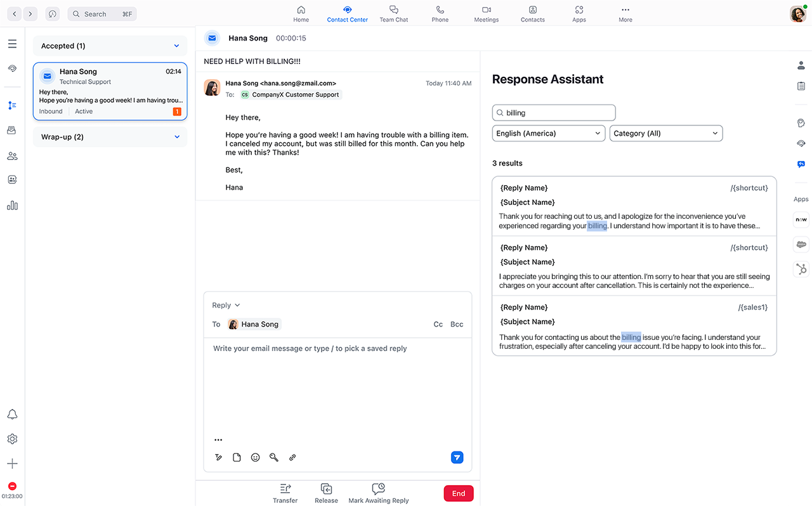Click the email icon beside Hana Song header

[212, 38]
